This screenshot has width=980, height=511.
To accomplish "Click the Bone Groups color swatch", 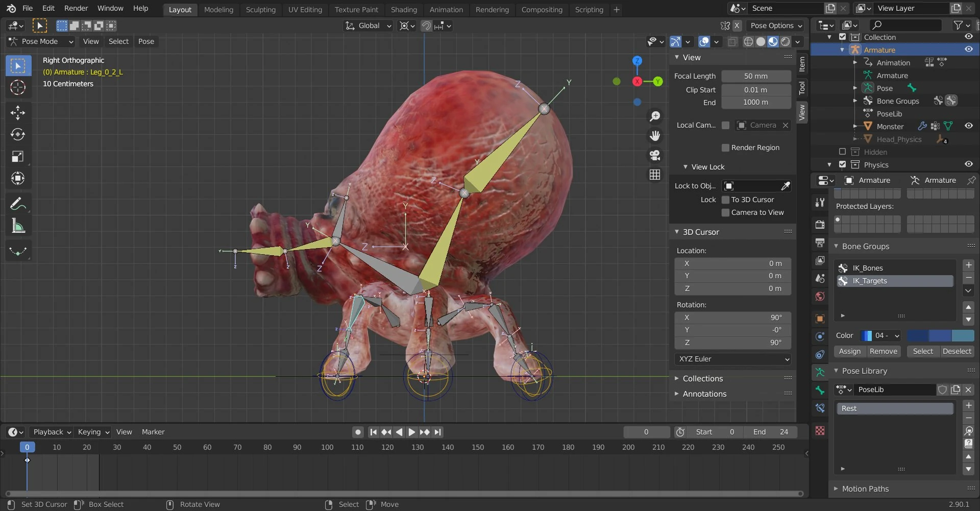I will click(865, 335).
